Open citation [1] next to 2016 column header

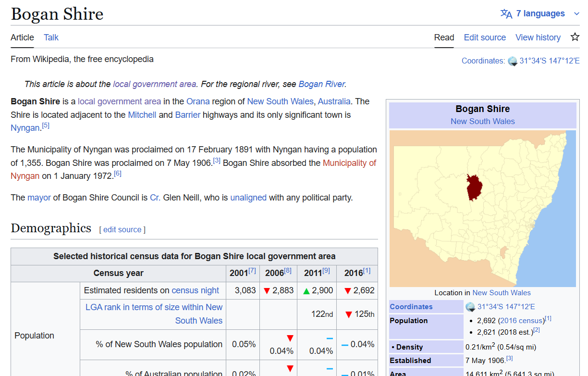tap(367, 271)
